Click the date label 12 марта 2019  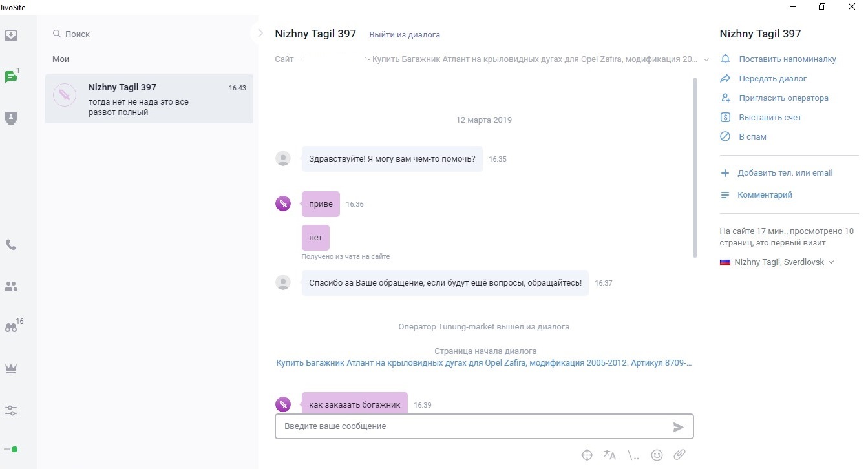pyautogui.click(x=484, y=120)
